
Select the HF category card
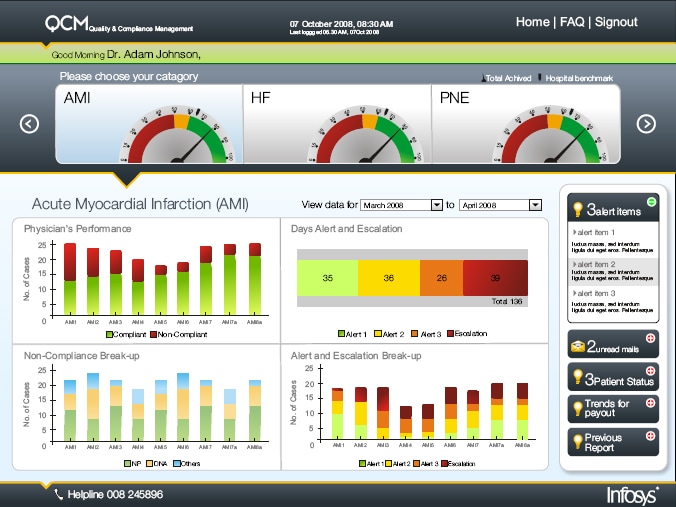[337, 124]
